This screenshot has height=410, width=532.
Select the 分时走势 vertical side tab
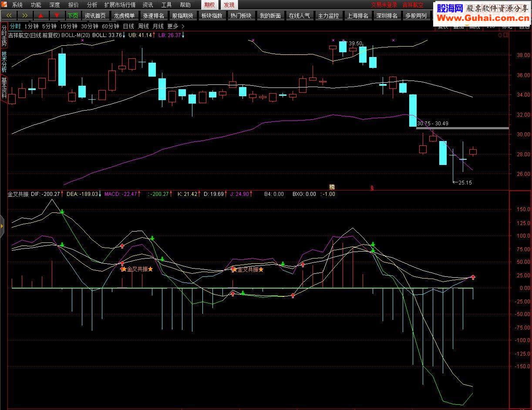[4, 36]
